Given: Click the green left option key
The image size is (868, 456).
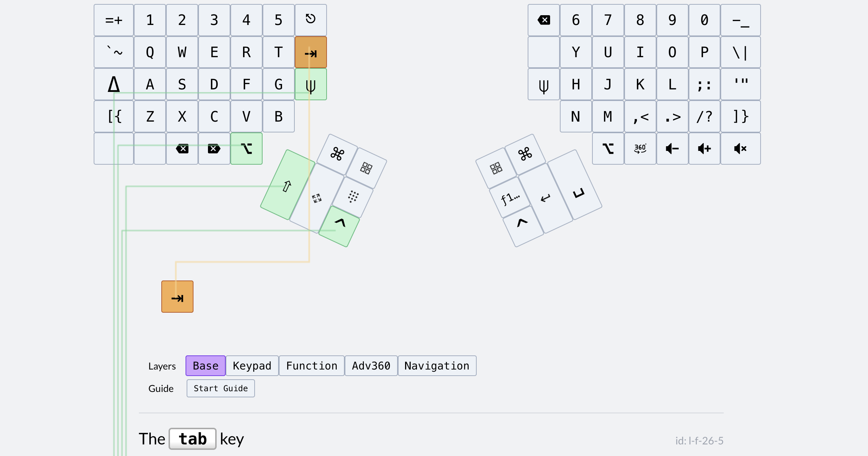Looking at the screenshot, I should 246,149.
